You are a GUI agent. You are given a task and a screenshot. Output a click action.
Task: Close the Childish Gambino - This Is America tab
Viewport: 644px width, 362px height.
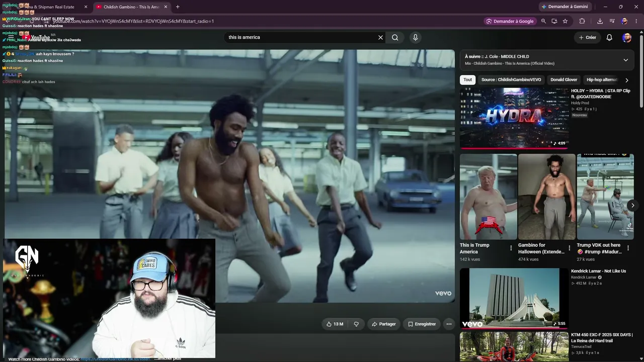[x=166, y=7]
